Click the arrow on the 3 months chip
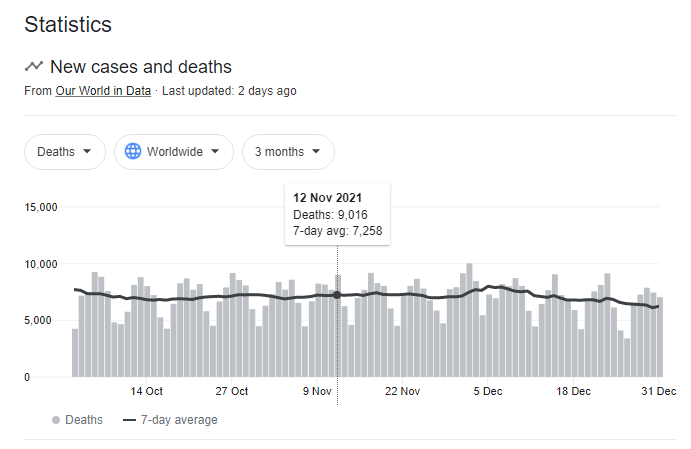The image size is (691, 449). (316, 152)
